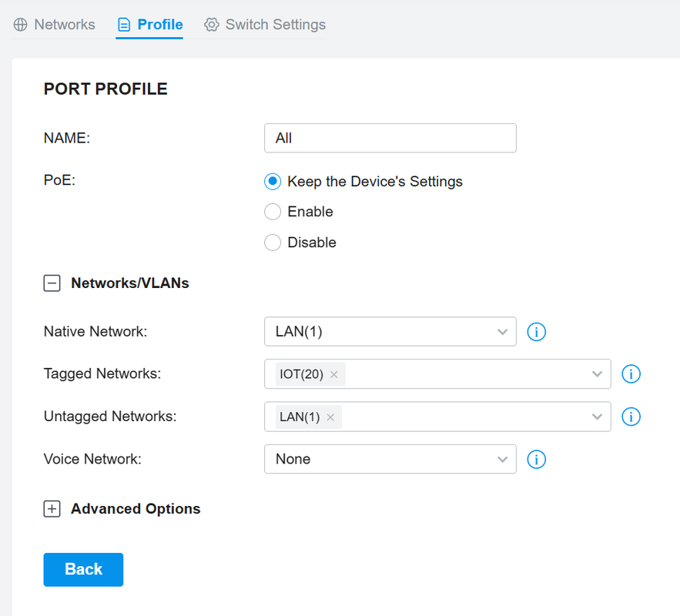Click the PORT PROFILE heading

[x=106, y=89]
